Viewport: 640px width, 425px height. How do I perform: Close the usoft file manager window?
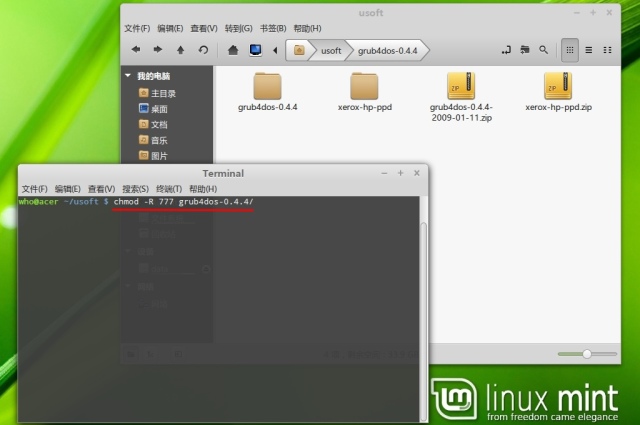(609, 13)
